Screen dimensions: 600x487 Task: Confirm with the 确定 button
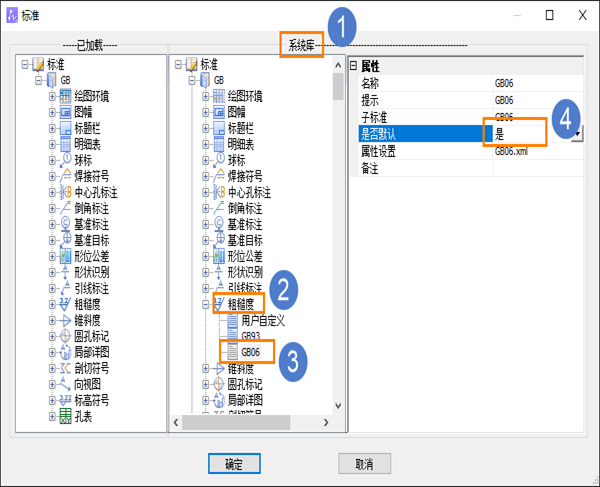tap(234, 464)
